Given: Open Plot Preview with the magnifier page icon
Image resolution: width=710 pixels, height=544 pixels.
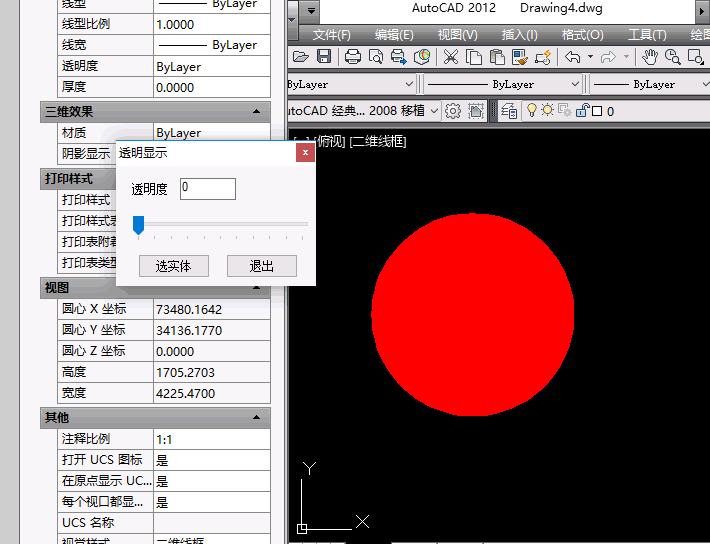Looking at the screenshot, I should click(376, 57).
